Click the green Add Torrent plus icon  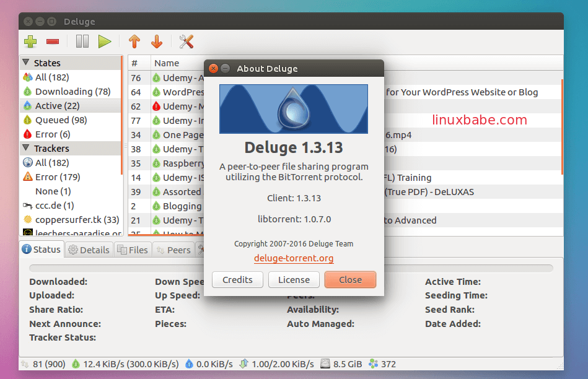tap(30, 41)
